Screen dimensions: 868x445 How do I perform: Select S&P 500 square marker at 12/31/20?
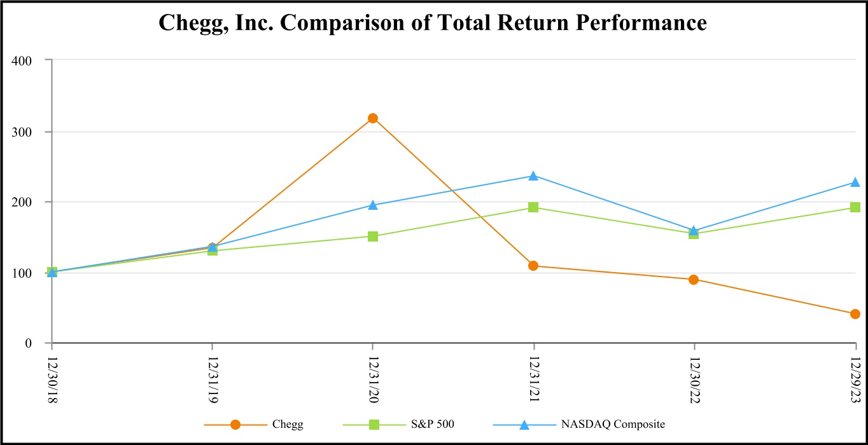click(373, 236)
